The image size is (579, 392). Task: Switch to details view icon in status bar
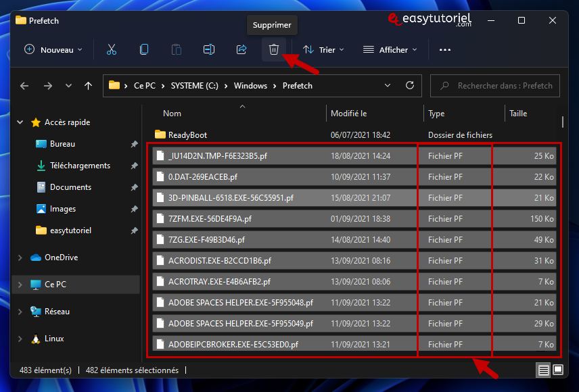[543, 370]
